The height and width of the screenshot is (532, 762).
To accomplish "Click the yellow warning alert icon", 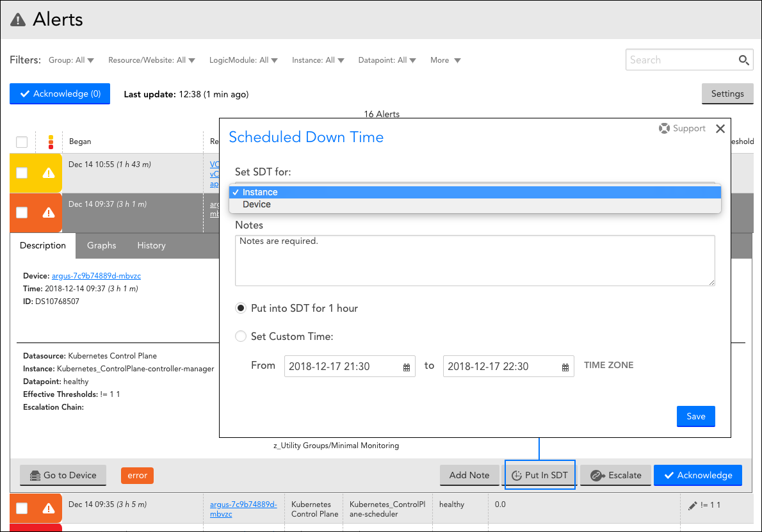I will [48, 173].
